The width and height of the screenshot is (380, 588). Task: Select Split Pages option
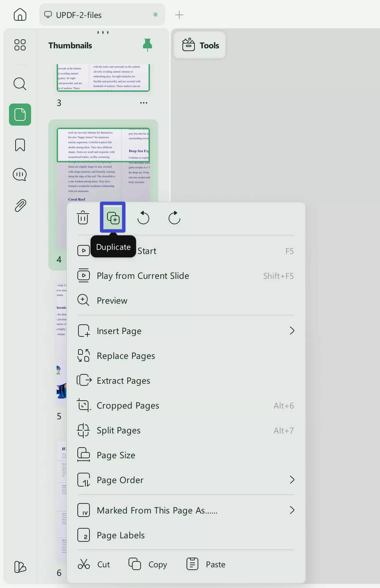point(118,430)
